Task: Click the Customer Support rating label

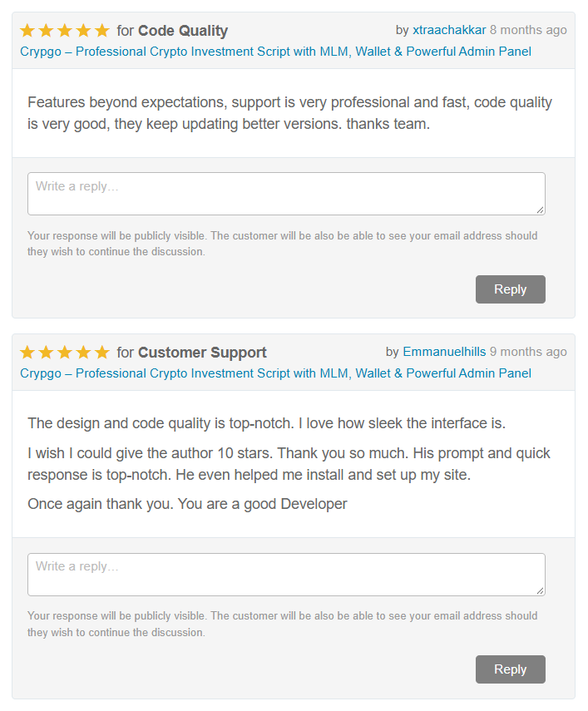Action: 202,353
